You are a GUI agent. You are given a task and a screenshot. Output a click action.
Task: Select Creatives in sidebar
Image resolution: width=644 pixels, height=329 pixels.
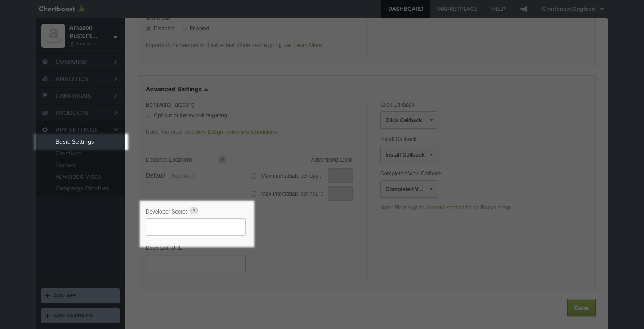click(68, 153)
